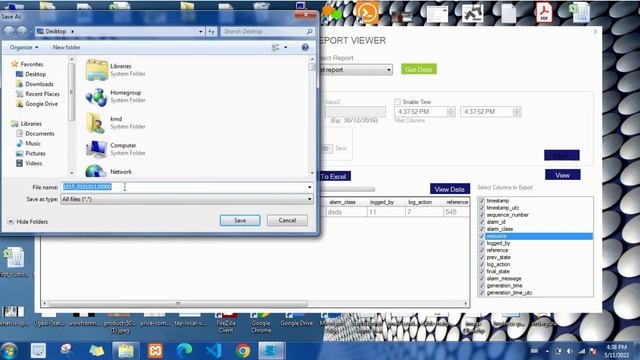640x360 pixels.
Task: Open XAMPP from the taskbar
Action: pyautogui.click(x=155, y=351)
